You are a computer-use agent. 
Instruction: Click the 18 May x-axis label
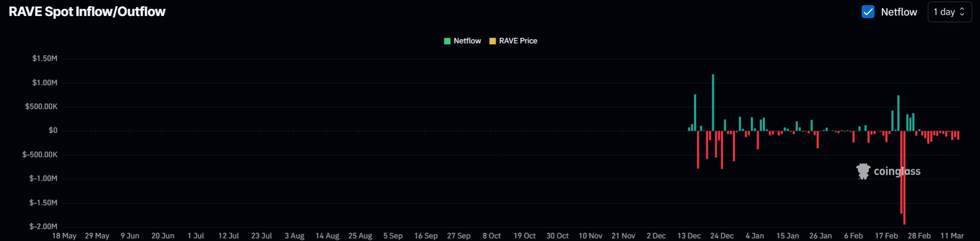[x=64, y=236]
